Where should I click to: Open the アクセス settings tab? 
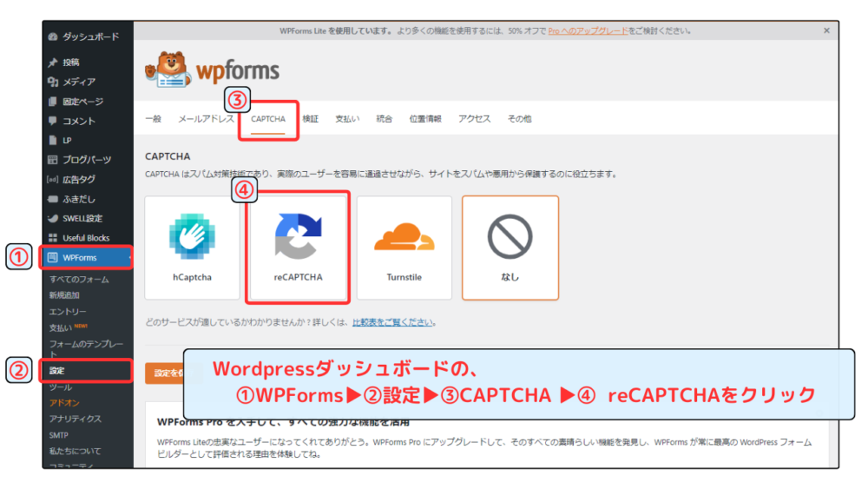coord(475,118)
